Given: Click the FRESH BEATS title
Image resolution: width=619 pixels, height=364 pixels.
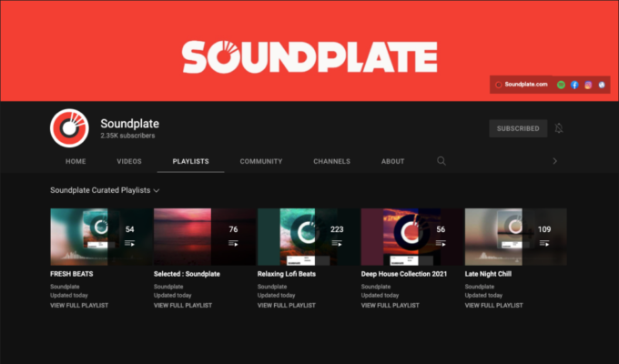Looking at the screenshot, I should click(x=71, y=274).
